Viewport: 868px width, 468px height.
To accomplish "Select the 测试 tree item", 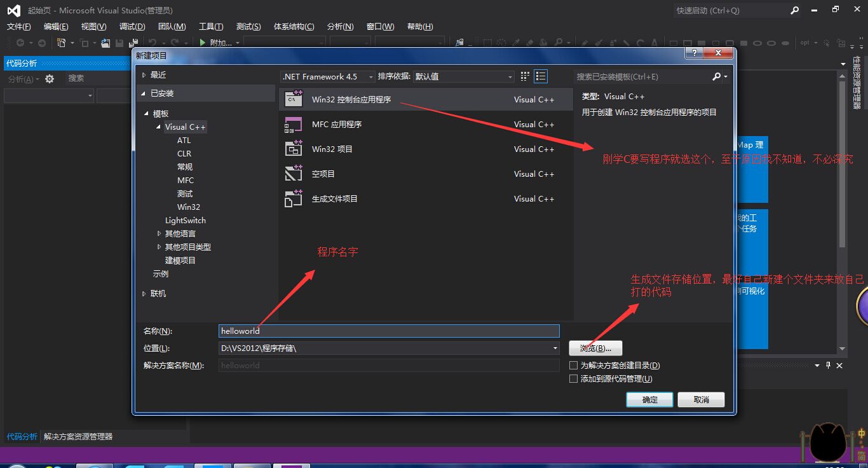I will 185,194.
